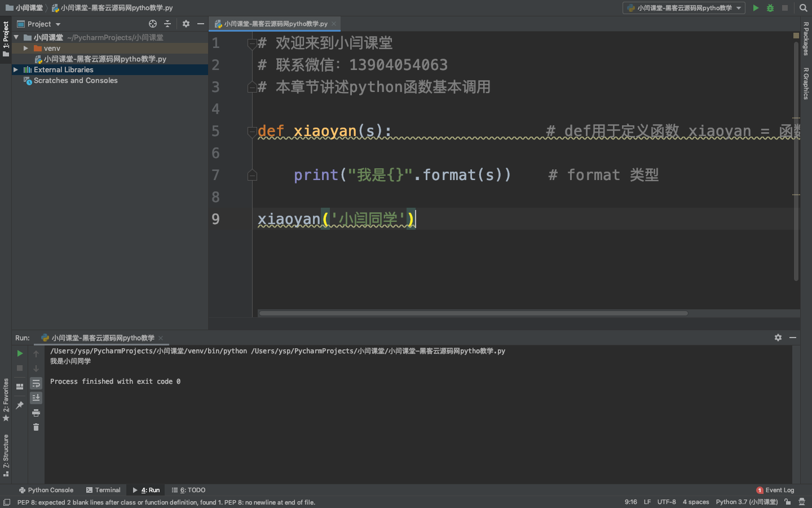Viewport: 812px width, 508px height.
Task: Open the run configuration dropdown
Action: 683,8
